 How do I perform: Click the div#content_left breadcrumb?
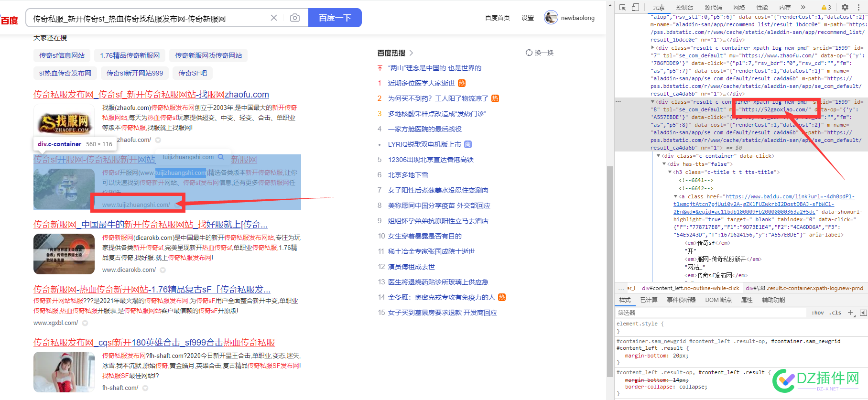click(x=690, y=288)
